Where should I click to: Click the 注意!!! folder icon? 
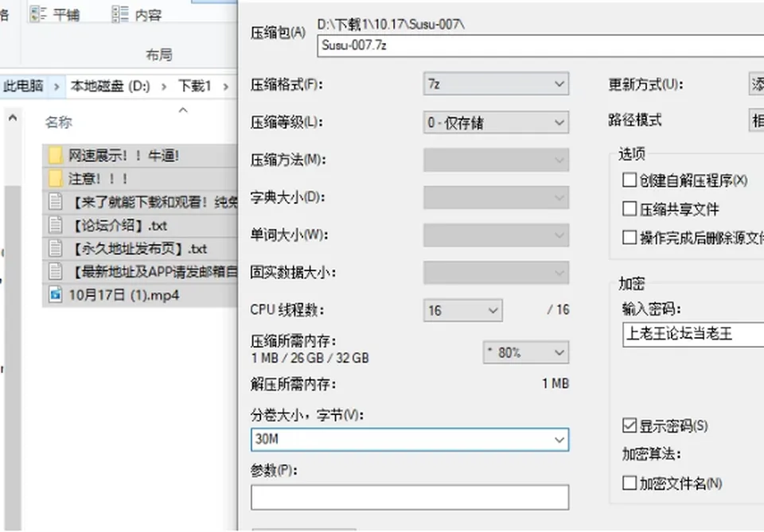point(56,179)
